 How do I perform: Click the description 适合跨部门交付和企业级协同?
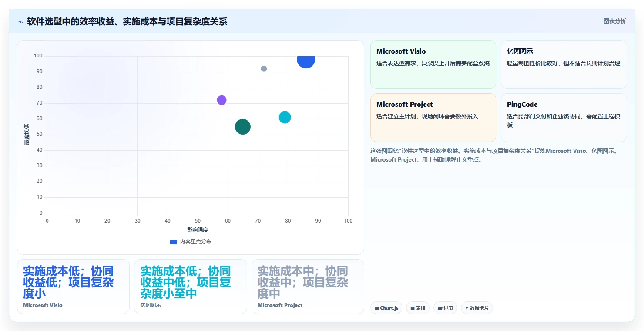click(x=563, y=121)
